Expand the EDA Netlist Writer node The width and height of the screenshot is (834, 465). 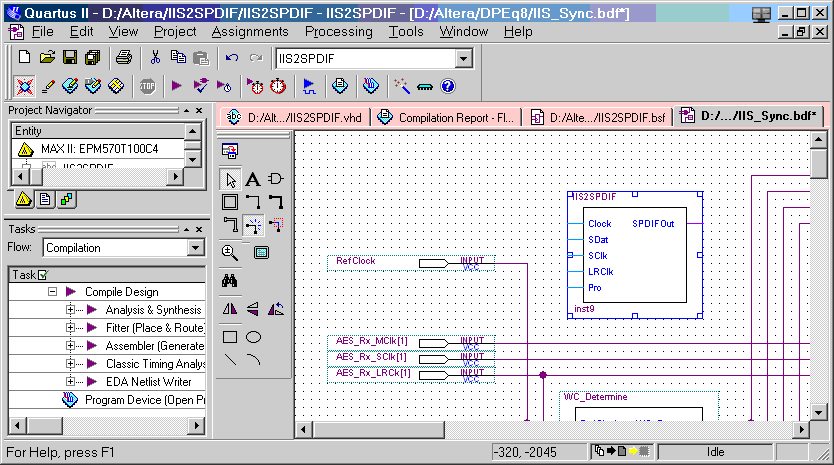70,381
